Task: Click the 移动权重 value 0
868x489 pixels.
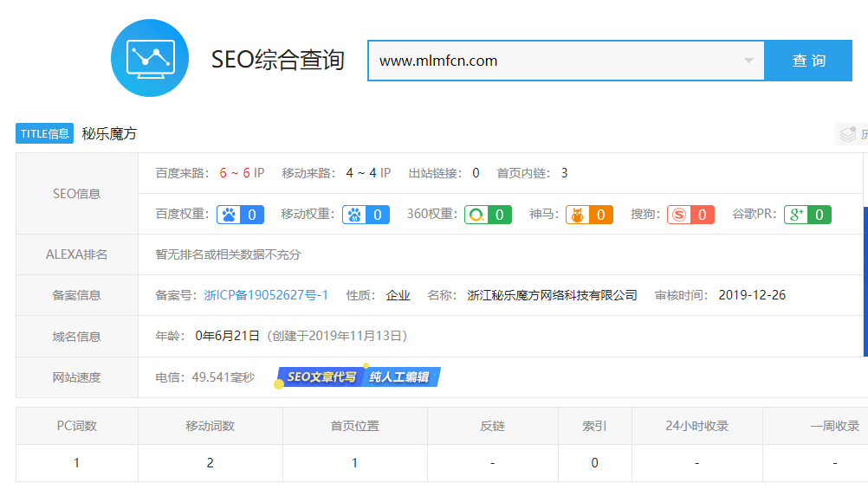Action: [x=378, y=215]
